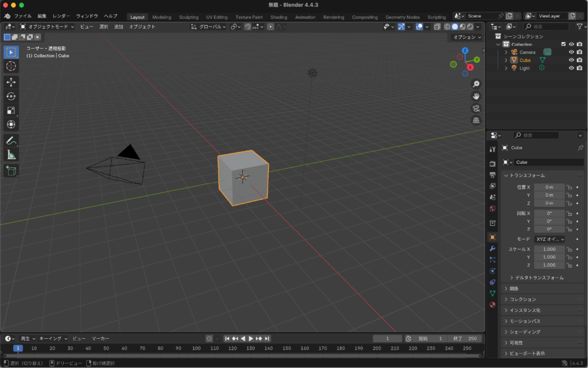Expand the Camera tree item
This screenshot has height=368, width=588.
(x=506, y=52)
